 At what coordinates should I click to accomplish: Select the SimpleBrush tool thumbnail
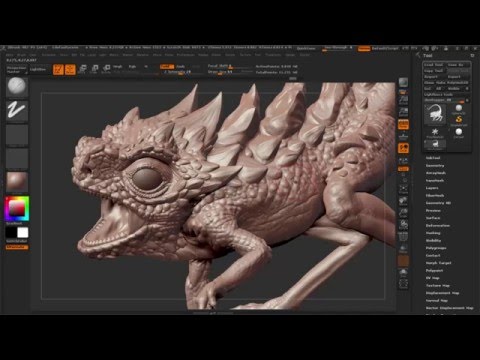pos(459,121)
